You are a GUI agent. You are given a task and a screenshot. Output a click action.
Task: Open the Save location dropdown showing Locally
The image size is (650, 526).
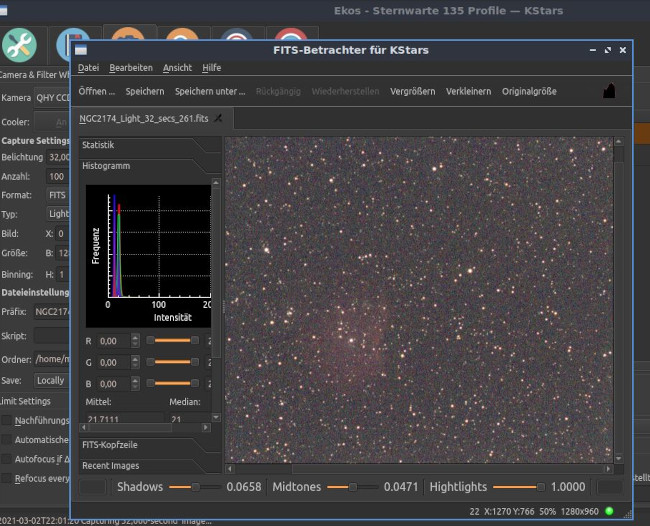tap(50, 380)
